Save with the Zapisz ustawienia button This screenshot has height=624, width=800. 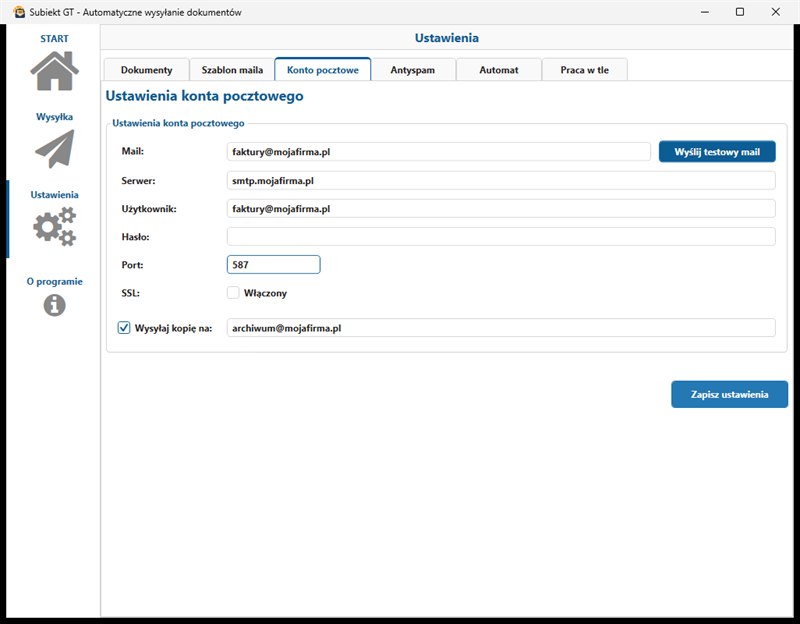[730, 394]
